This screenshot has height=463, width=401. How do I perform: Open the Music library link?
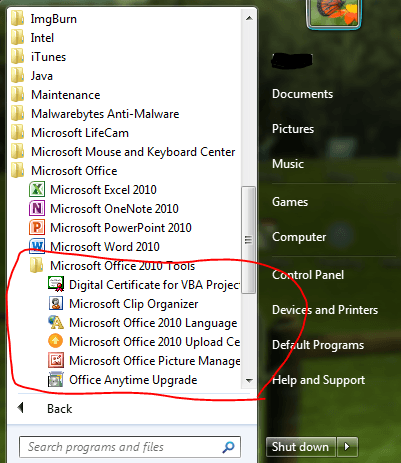pos(288,164)
